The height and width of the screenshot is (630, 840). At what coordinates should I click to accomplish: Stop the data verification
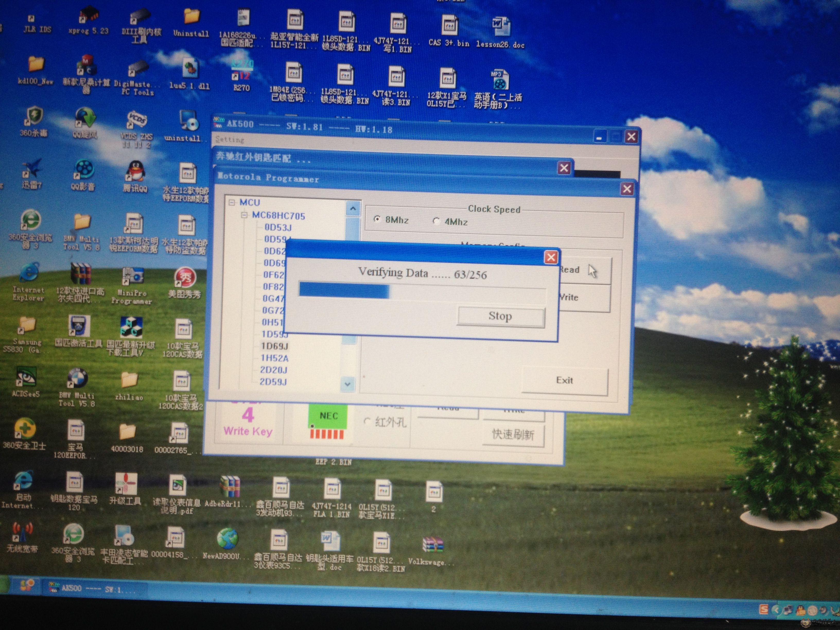(x=501, y=316)
